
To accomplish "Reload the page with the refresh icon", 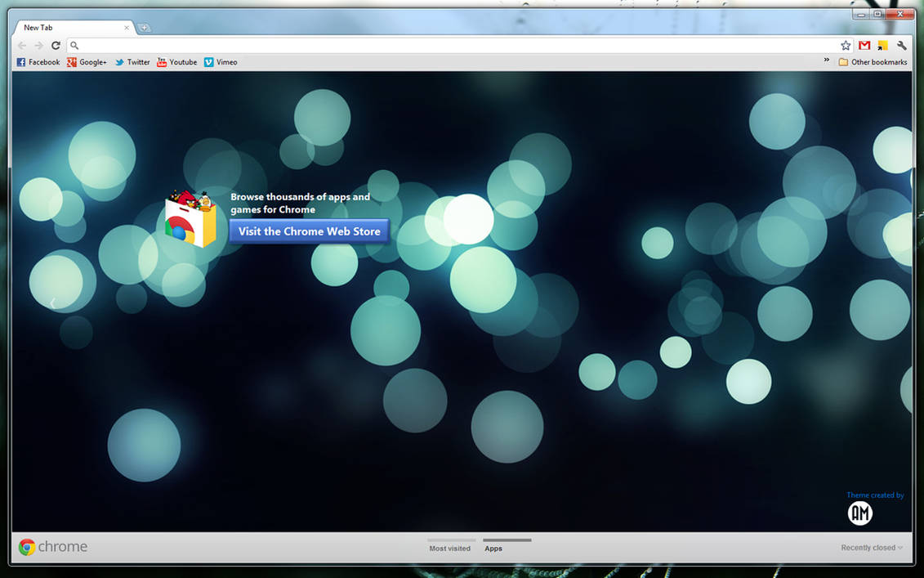I will (x=56, y=46).
